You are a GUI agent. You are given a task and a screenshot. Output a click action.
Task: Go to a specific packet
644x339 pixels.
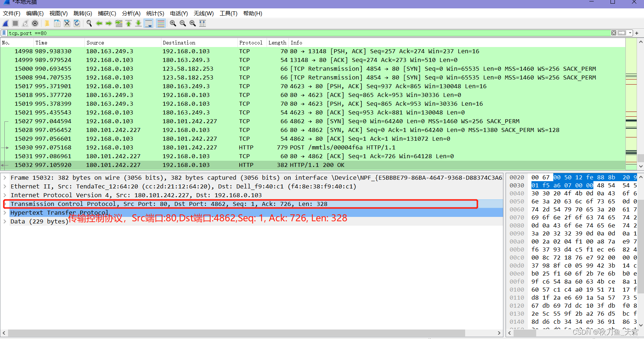[119, 23]
